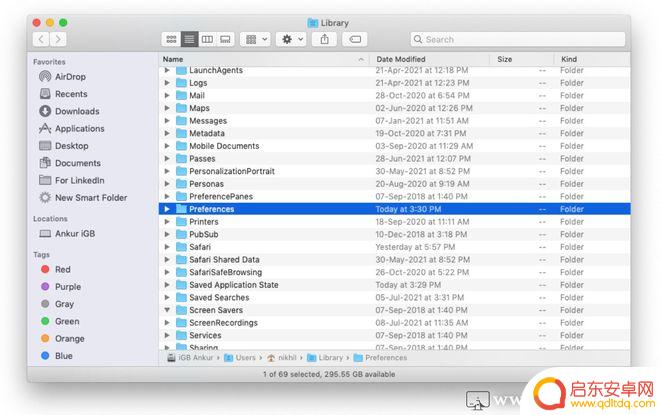
Task: Click iGB Ankur in path bar
Action: [190, 358]
